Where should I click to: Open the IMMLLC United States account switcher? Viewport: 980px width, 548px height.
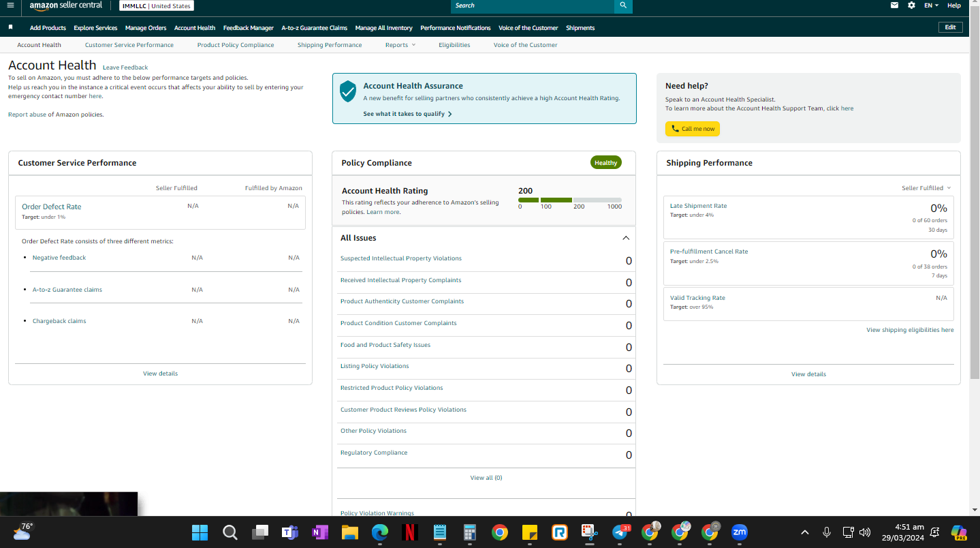[157, 5]
